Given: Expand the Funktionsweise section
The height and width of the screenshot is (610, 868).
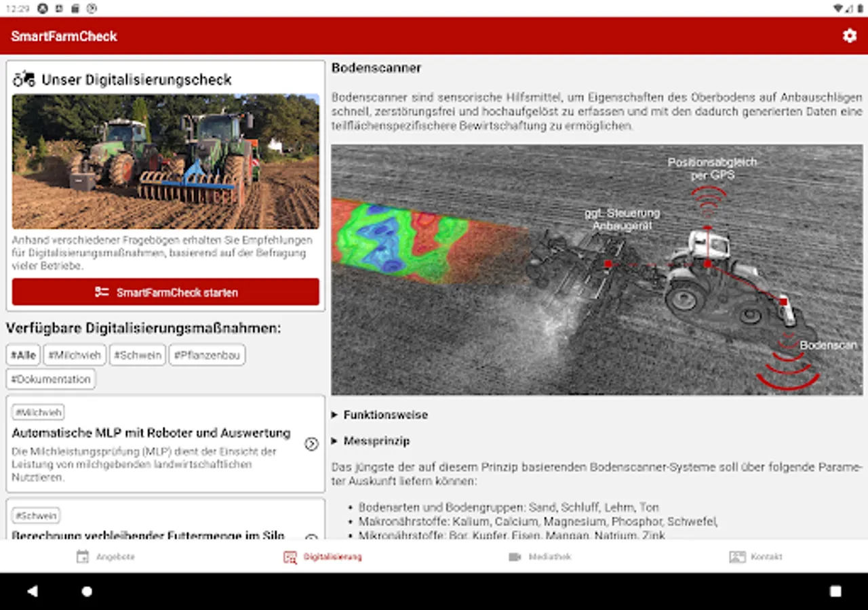Looking at the screenshot, I should coord(380,415).
